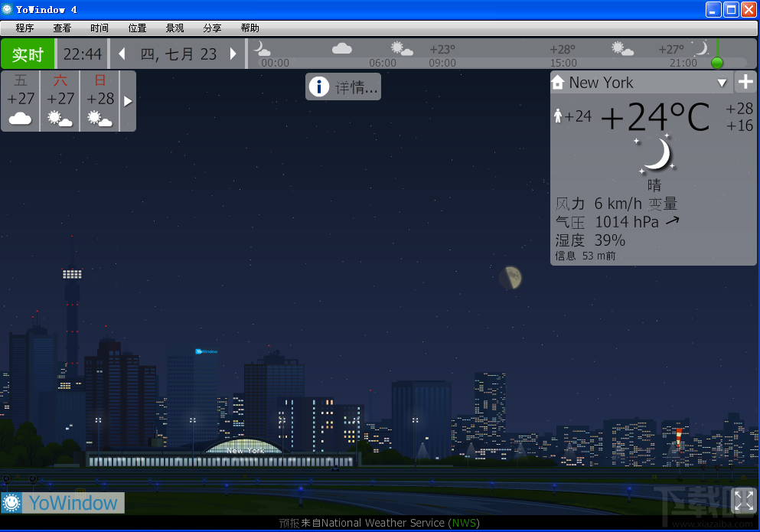760x532 pixels.
Task: Select the Sunday 日 +28 forecast
Action: (x=99, y=101)
